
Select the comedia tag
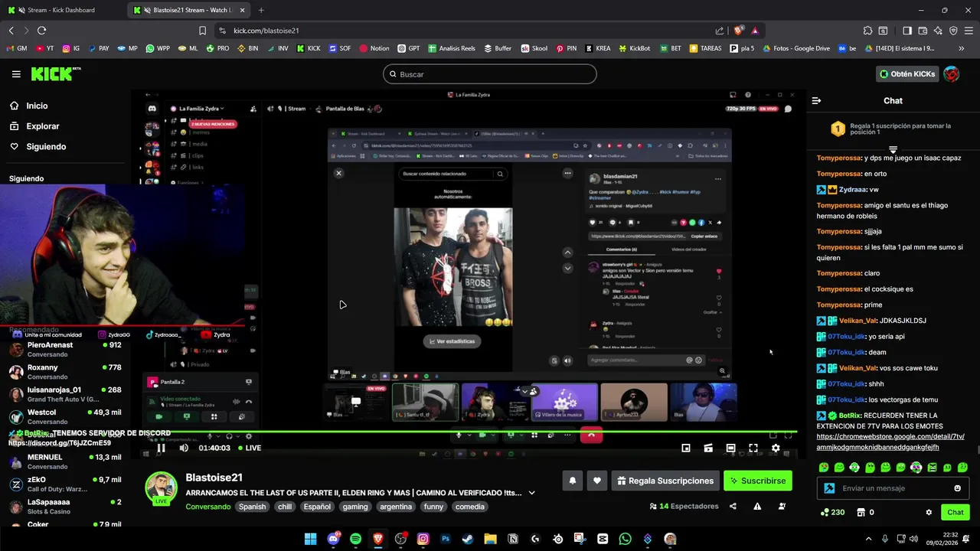[469, 507]
